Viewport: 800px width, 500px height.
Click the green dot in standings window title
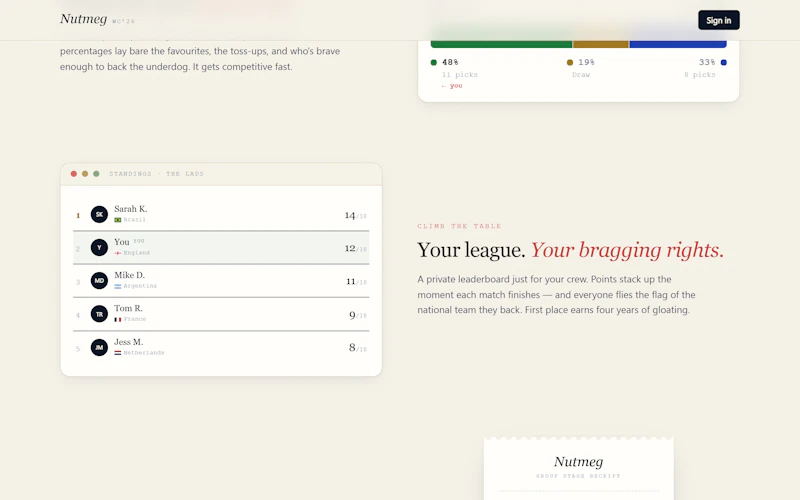[96, 174]
